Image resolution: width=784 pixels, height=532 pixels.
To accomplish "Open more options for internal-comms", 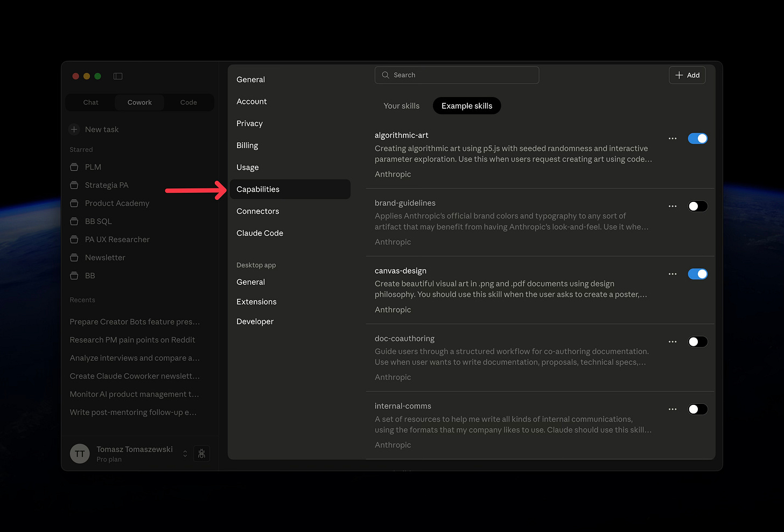I will click(673, 409).
